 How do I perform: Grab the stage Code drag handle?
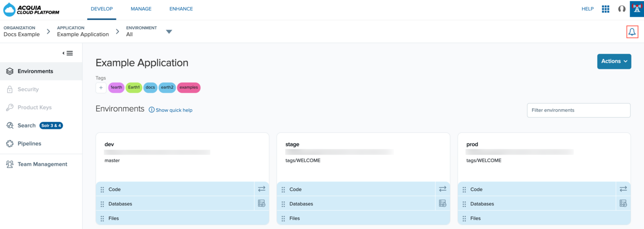[283, 190]
